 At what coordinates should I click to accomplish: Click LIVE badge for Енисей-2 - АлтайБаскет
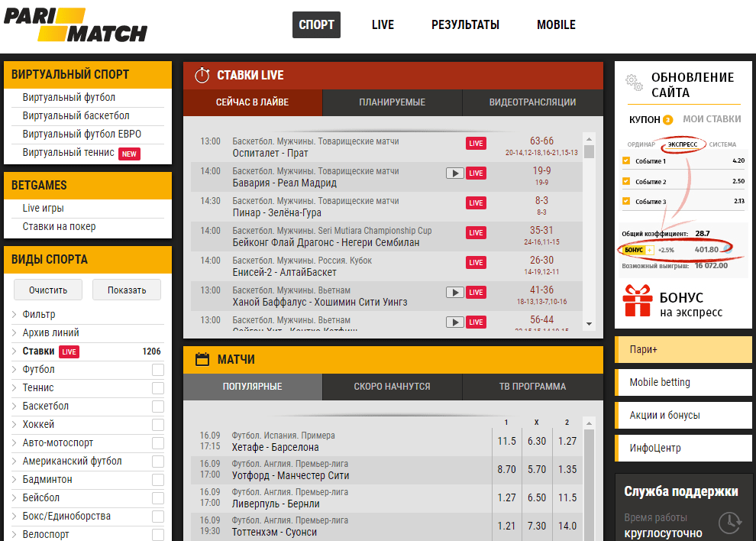(476, 263)
